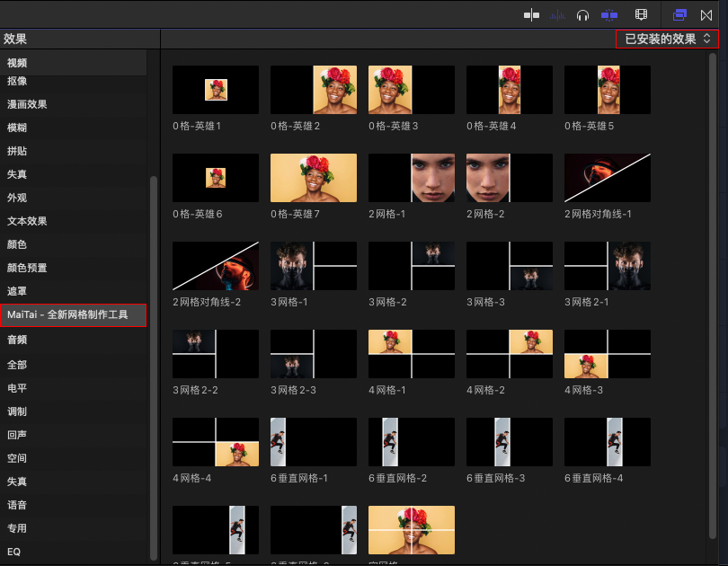728x566 pixels.
Task: Select the 3 网格 2-2 effect thumbnail
Action: pos(216,354)
